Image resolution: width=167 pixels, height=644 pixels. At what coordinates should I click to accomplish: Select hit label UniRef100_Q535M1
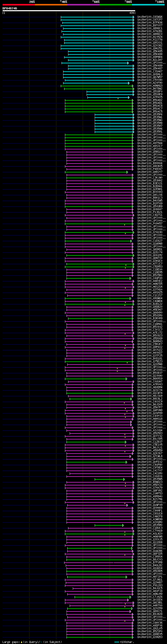tap(150, 132)
